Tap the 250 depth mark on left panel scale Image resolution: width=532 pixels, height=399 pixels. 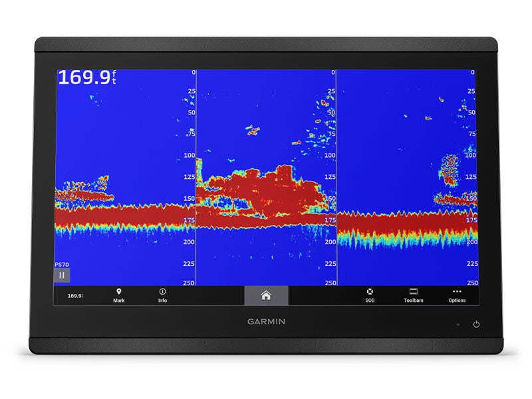point(189,283)
